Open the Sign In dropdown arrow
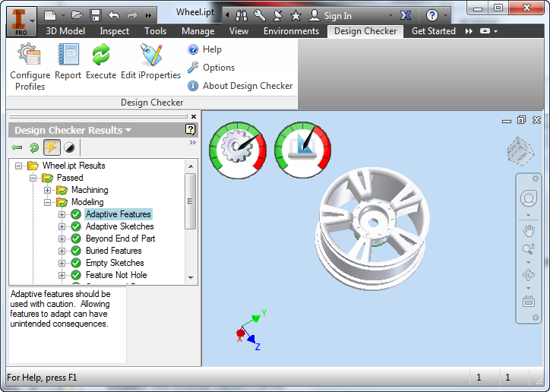The height and width of the screenshot is (392, 550). (x=390, y=16)
